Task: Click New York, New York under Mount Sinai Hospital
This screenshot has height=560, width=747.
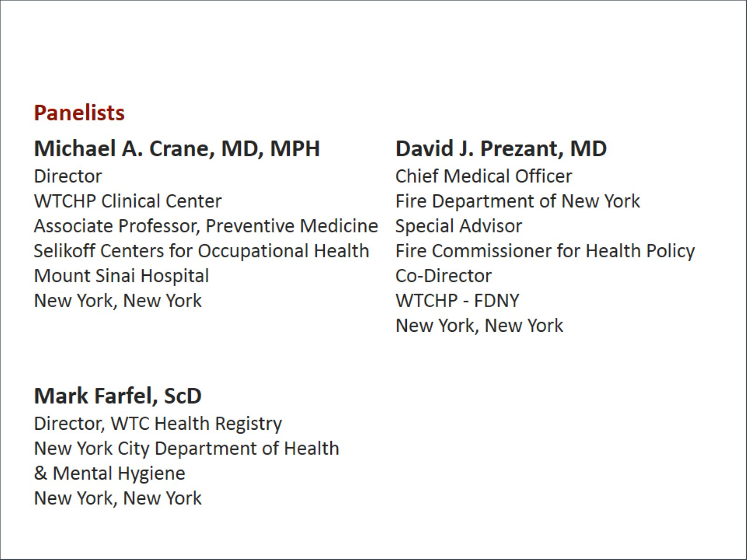Action: point(118,301)
